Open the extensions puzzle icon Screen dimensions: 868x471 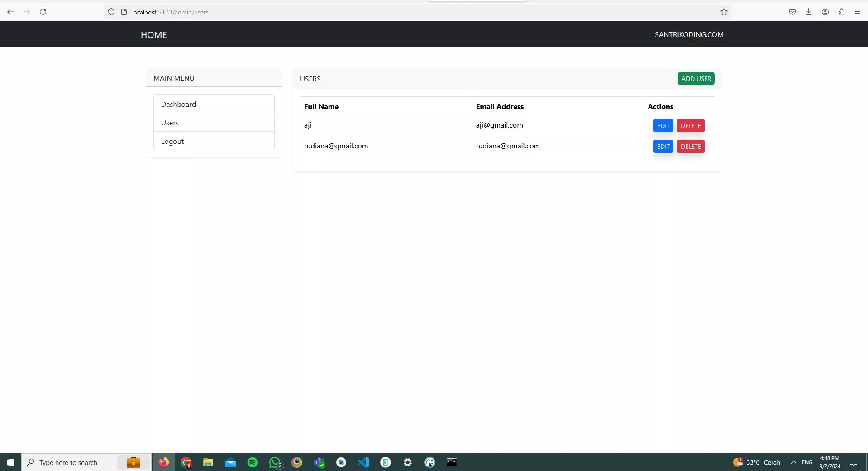tap(841, 12)
